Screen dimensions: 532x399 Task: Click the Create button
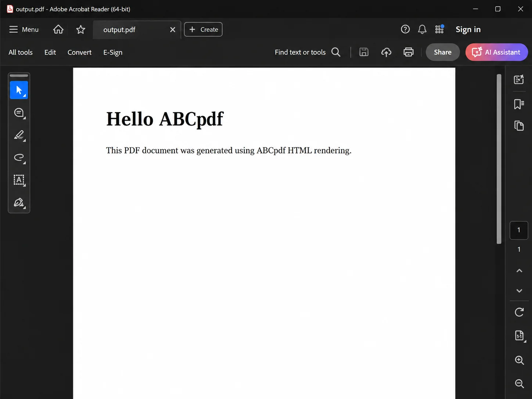click(x=203, y=29)
